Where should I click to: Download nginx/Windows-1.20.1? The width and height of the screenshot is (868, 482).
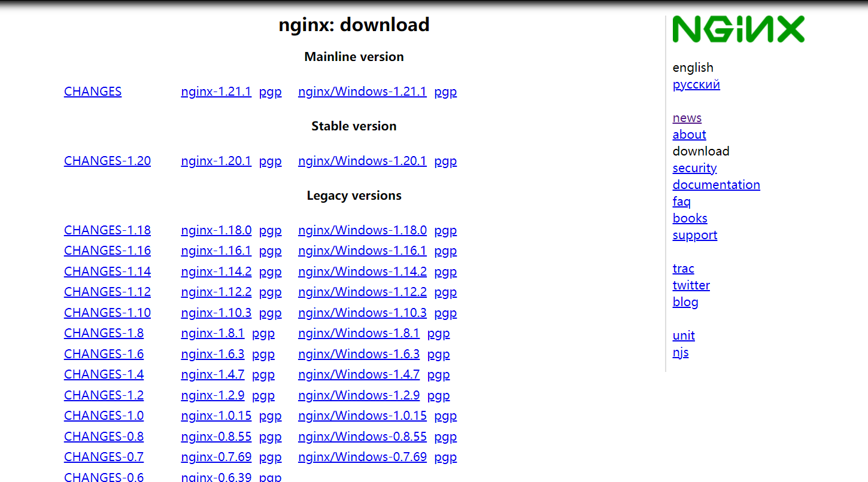point(362,161)
